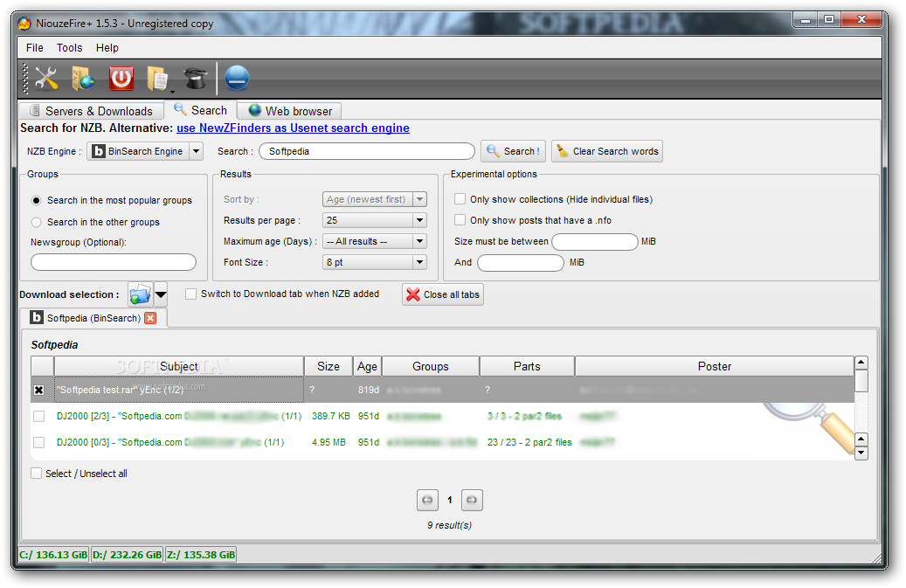Switch to Servers & Downloads tab
906x588 pixels.
(x=91, y=111)
